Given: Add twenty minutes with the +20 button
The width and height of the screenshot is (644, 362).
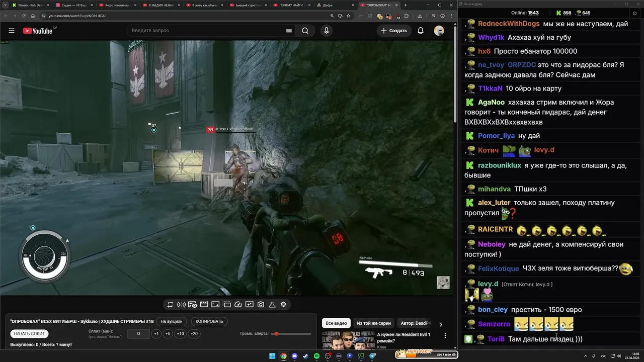Looking at the screenshot, I should click(x=194, y=334).
